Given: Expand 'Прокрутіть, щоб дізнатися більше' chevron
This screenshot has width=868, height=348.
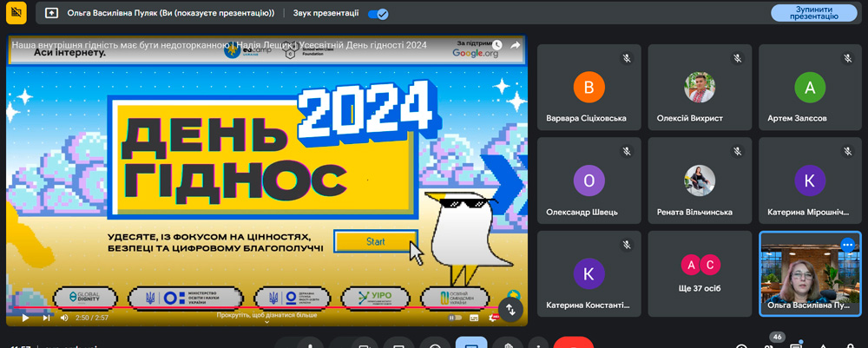Looking at the screenshot, I should click(x=266, y=322).
